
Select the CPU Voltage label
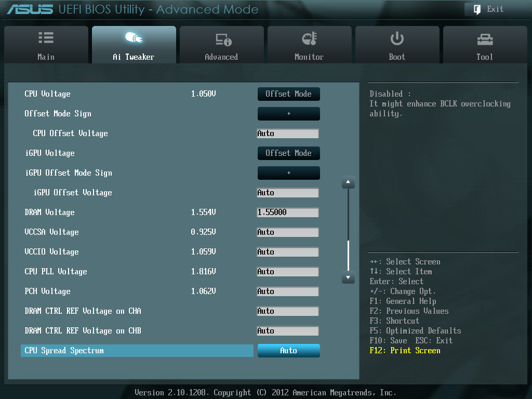[x=47, y=94]
